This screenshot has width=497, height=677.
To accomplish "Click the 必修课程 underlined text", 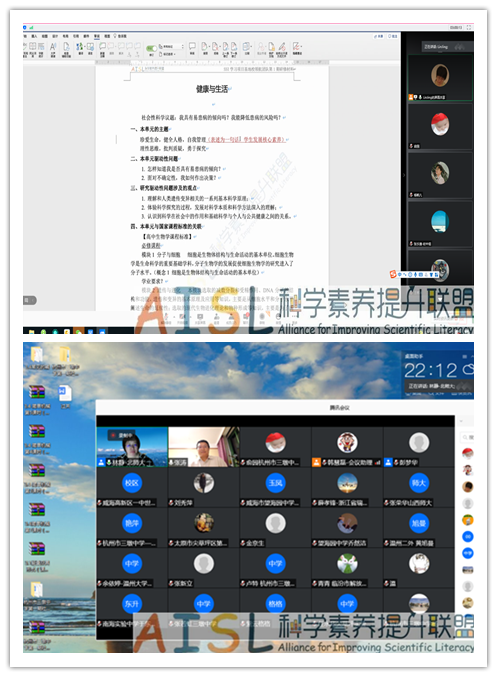I will (151, 245).
